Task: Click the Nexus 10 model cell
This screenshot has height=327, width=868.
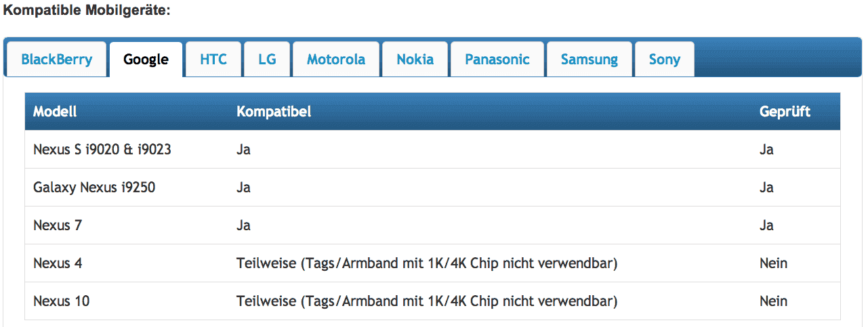Action: 61,301
